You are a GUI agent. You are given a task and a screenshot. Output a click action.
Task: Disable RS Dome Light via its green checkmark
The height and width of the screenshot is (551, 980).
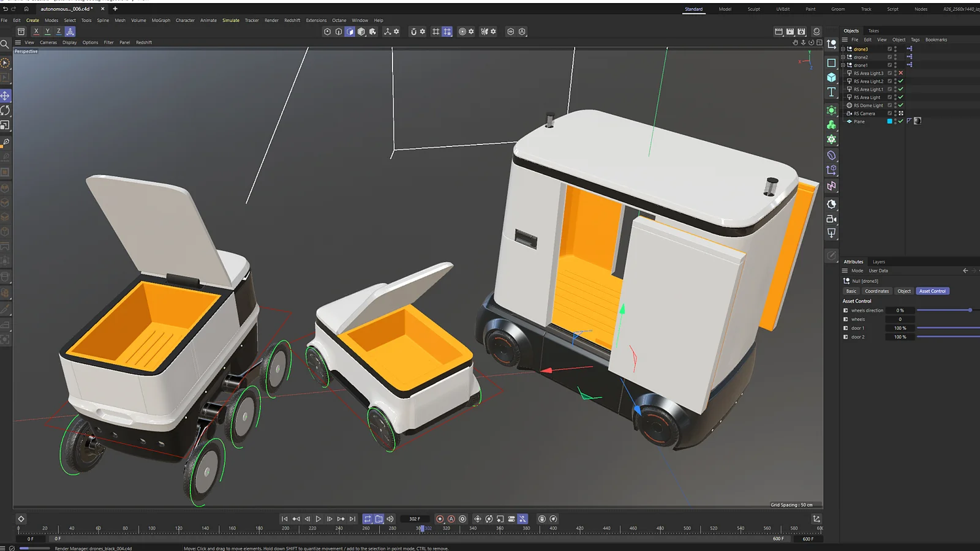coord(900,105)
